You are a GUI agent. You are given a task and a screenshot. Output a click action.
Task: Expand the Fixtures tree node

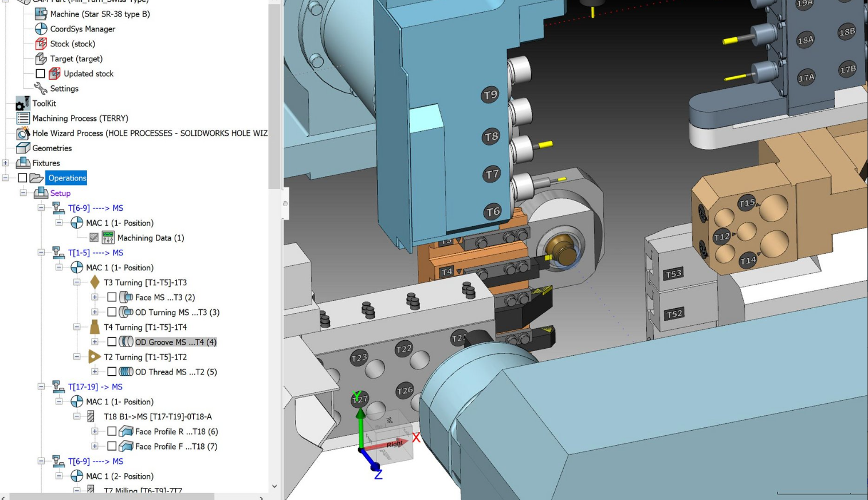coord(5,163)
